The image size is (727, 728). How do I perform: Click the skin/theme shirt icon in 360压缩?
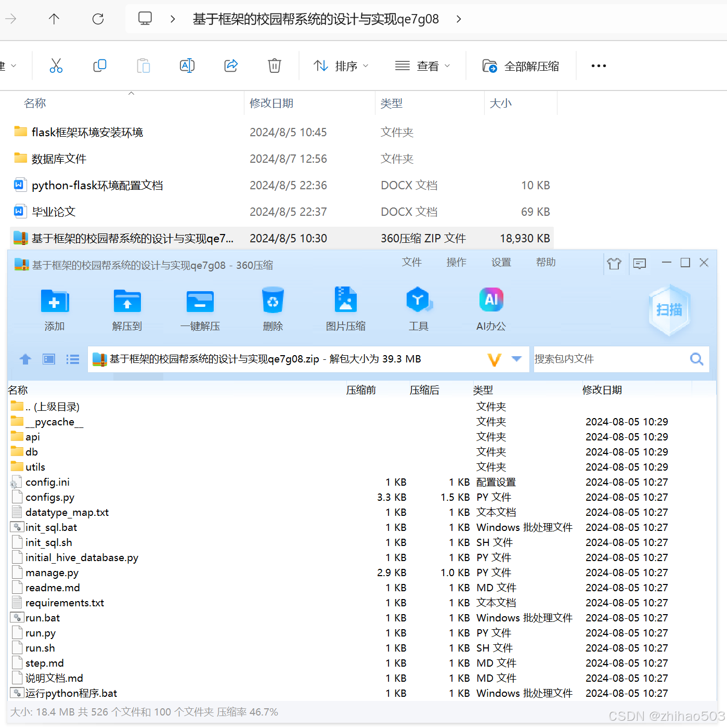click(614, 263)
